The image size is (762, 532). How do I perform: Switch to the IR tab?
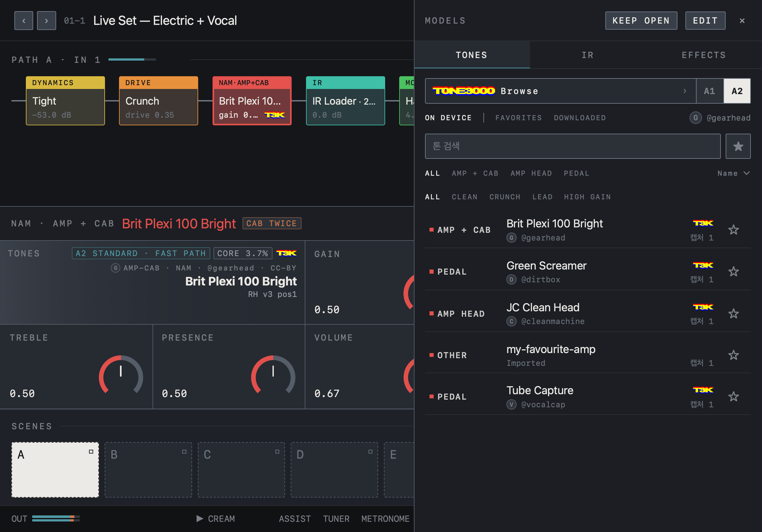click(587, 55)
